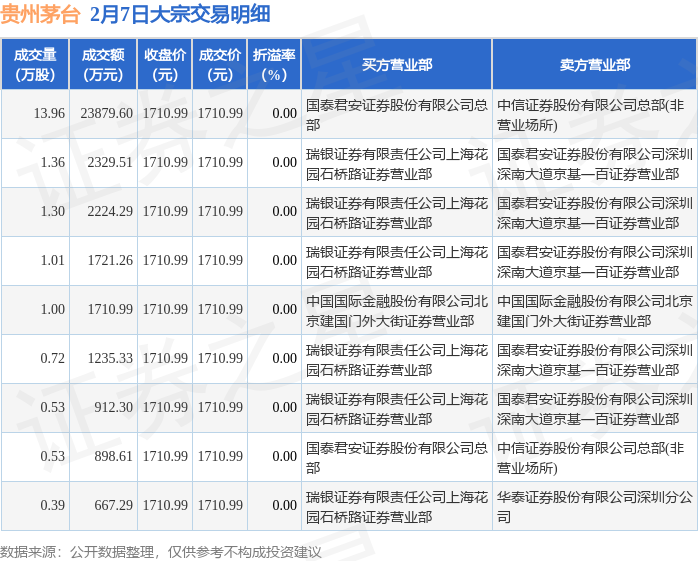The width and height of the screenshot is (698, 561).
Task: Select the 买方营业部 column header
Action: coord(397,65)
